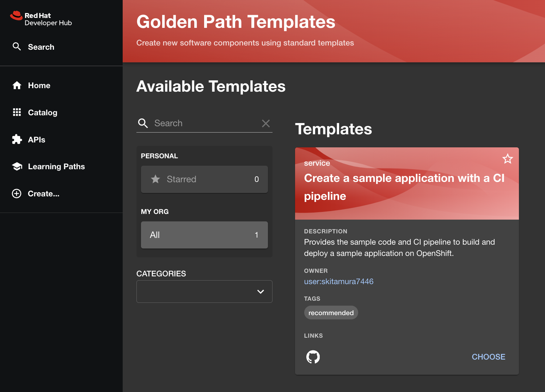Click the CATEGORIES label
Viewport: 545px width, 392px height.
(161, 274)
